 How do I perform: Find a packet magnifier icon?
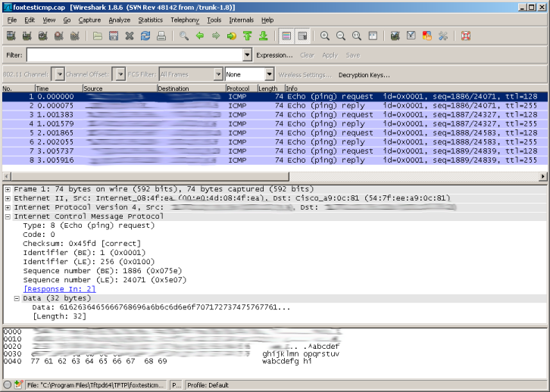(184, 36)
